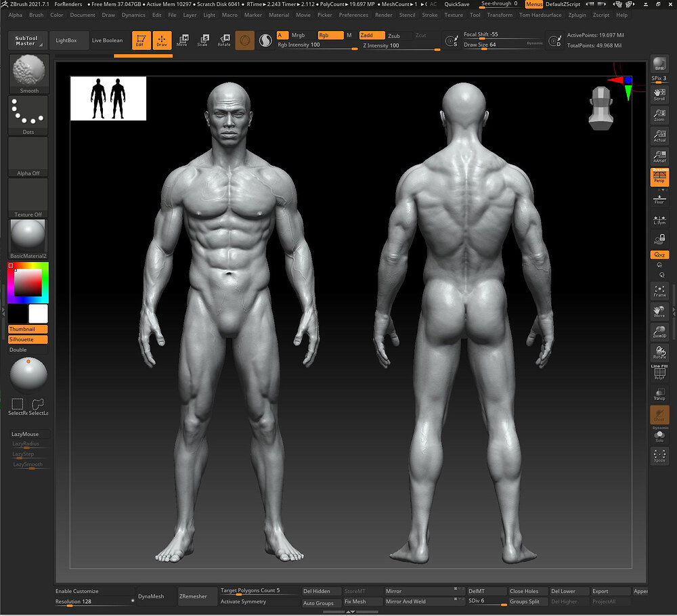This screenshot has width=677, height=616.
Task: Click the Frame view icon
Action: click(659, 290)
